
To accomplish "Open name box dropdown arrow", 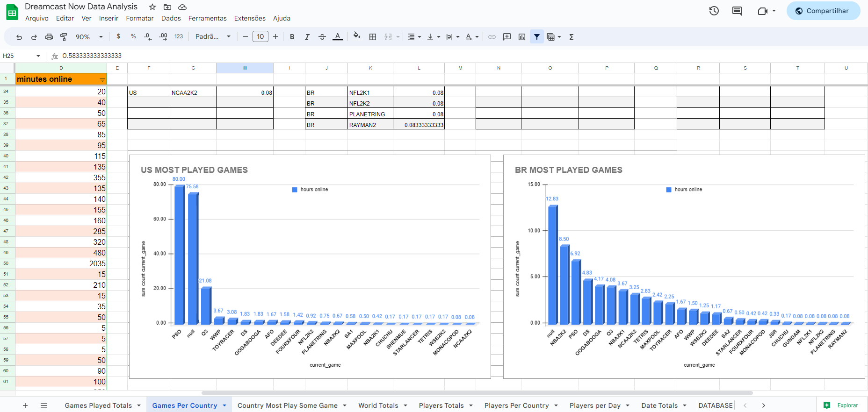I will pos(38,56).
